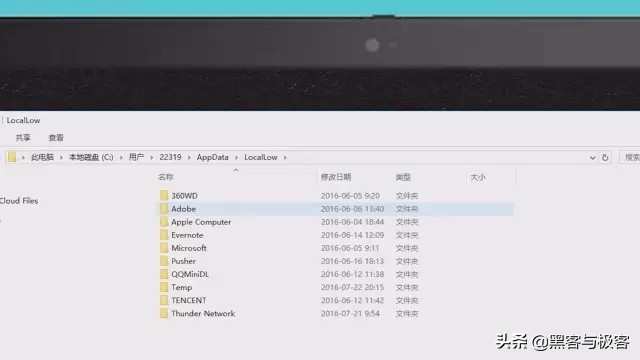Image resolution: width=640 pixels, height=360 pixels.
Task: Click the Thunder Network folder icon
Action: point(164,313)
